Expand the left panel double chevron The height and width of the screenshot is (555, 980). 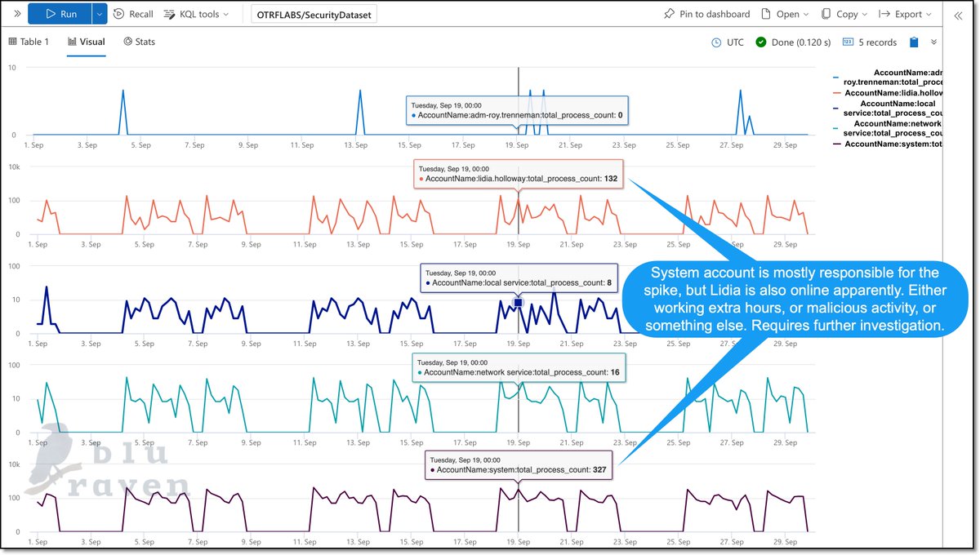click(17, 14)
